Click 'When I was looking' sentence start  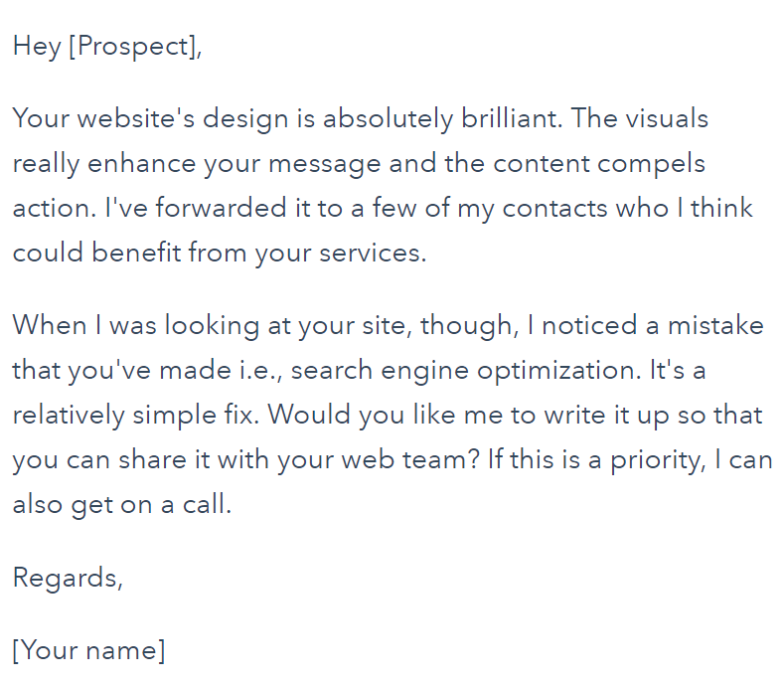(x=136, y=325)
